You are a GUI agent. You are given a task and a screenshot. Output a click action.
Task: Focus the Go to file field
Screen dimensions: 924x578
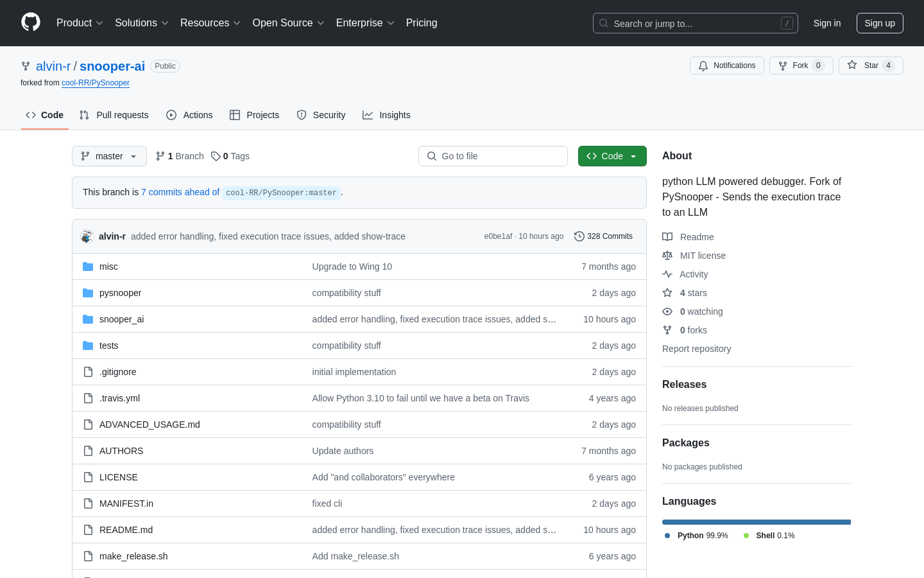[x=493, y=156]
